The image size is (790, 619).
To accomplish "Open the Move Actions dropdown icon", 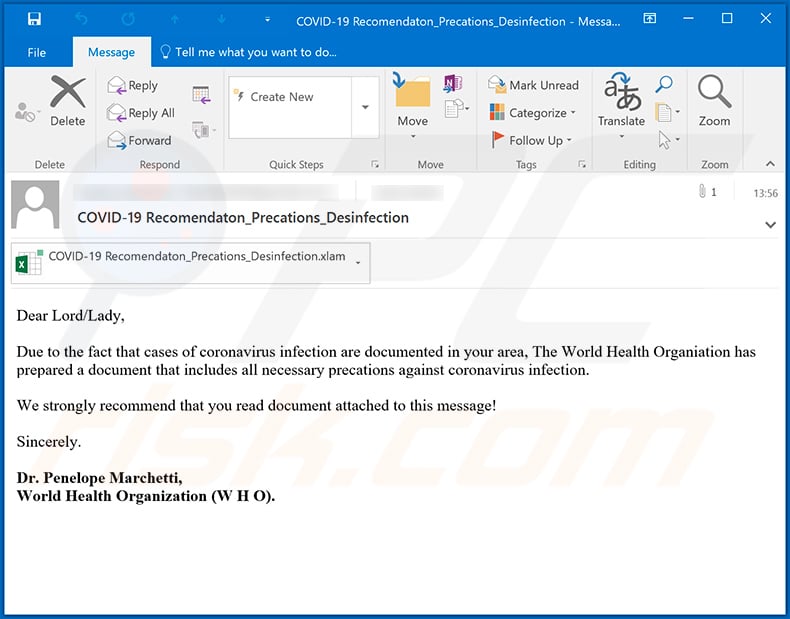I will 457,108.
